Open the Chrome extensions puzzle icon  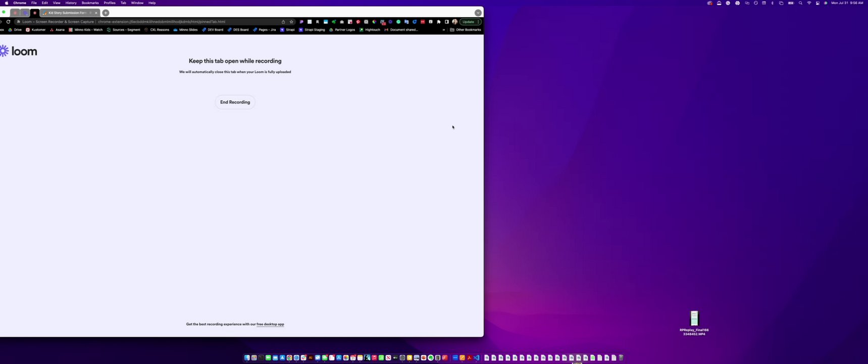[439, 22]
